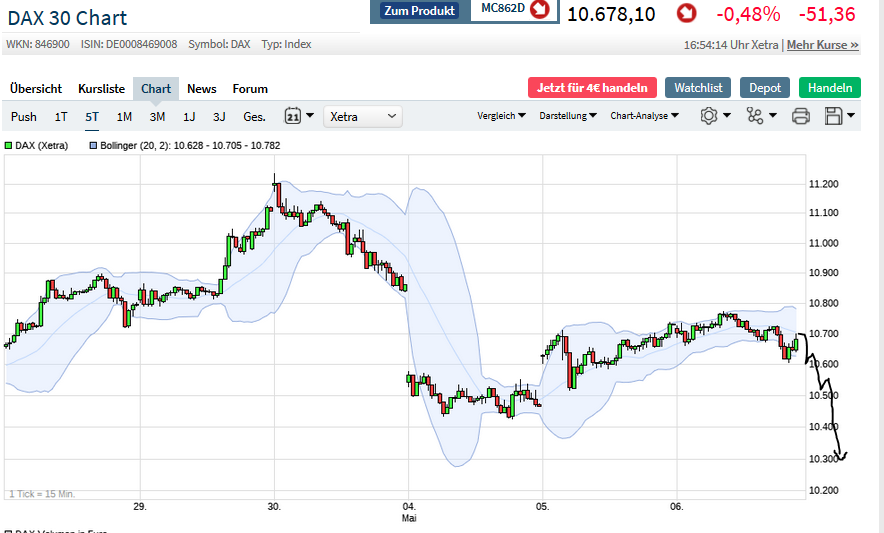Screen dimensions: 884x533
Task: Click the green DAX (Xetra) legend marker
Action: tap(10, 146)
